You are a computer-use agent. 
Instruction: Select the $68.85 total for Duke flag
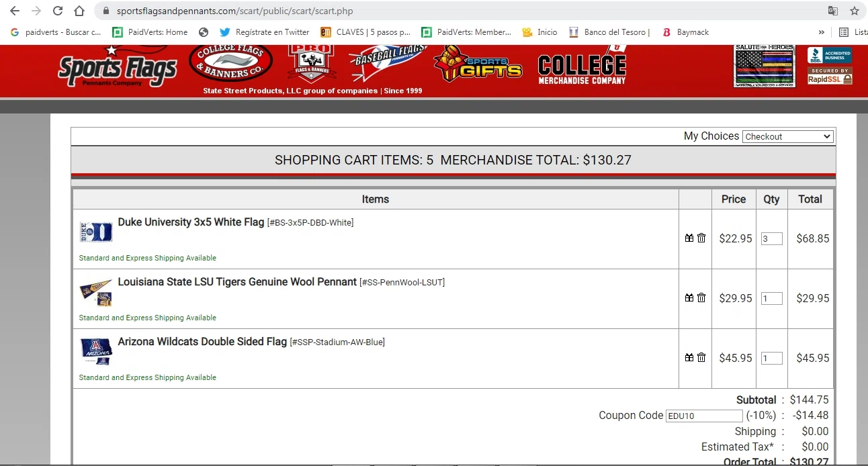click(812, 238)
